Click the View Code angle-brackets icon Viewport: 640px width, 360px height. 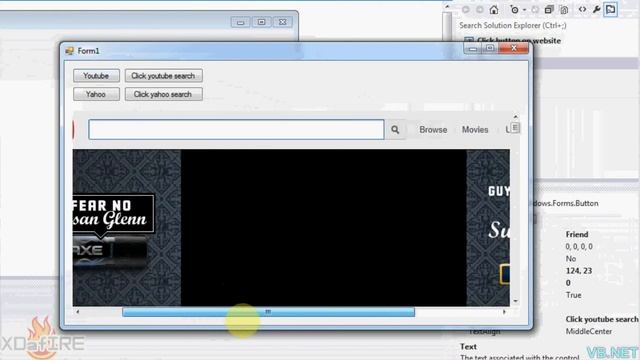coord(582,9)
